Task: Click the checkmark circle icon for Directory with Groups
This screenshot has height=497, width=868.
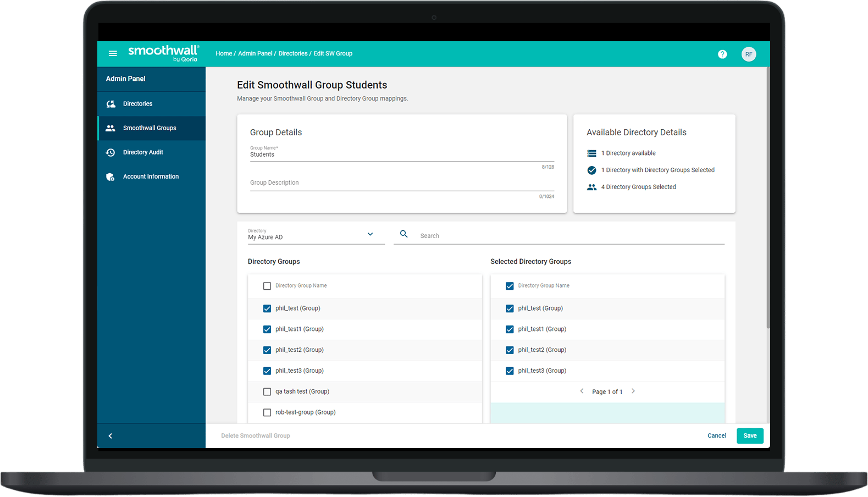Action: (x=591, y=170)
